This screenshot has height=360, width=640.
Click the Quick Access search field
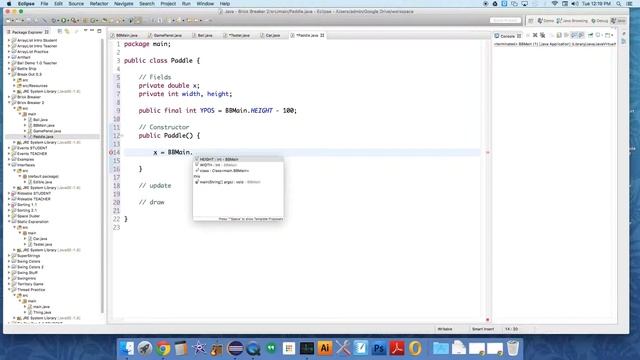pyautogui.click(x=505, y=20)
